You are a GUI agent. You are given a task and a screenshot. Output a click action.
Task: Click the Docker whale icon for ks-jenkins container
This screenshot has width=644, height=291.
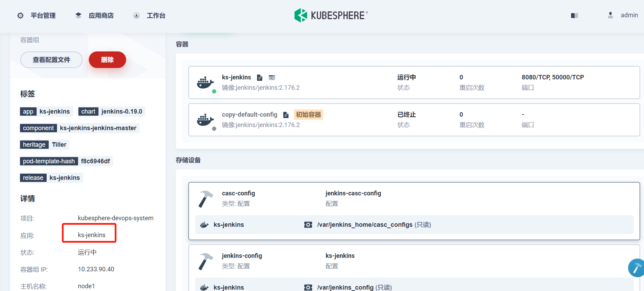click(205, 83)
